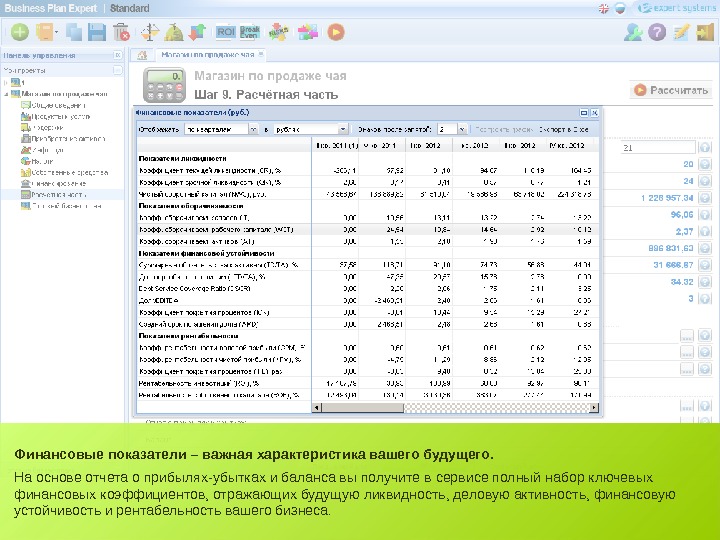
Task: Open the dropdown arrow beside the folder icon
Action: [x=56, y=33]
